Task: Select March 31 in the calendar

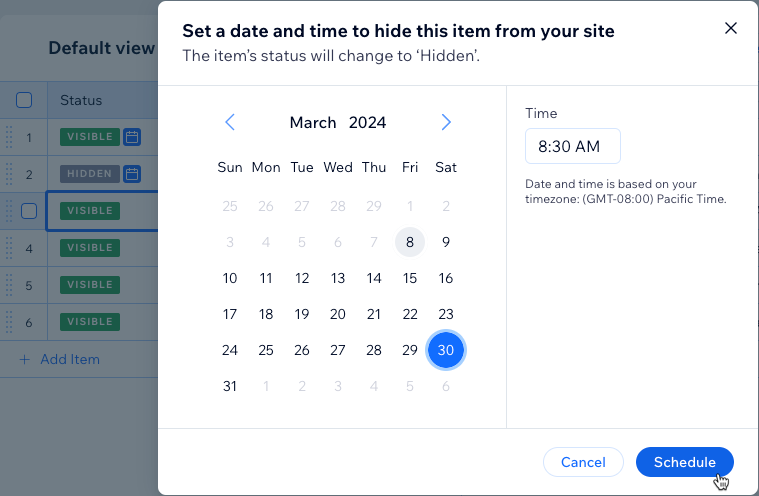Action: (x=230, y=386)
